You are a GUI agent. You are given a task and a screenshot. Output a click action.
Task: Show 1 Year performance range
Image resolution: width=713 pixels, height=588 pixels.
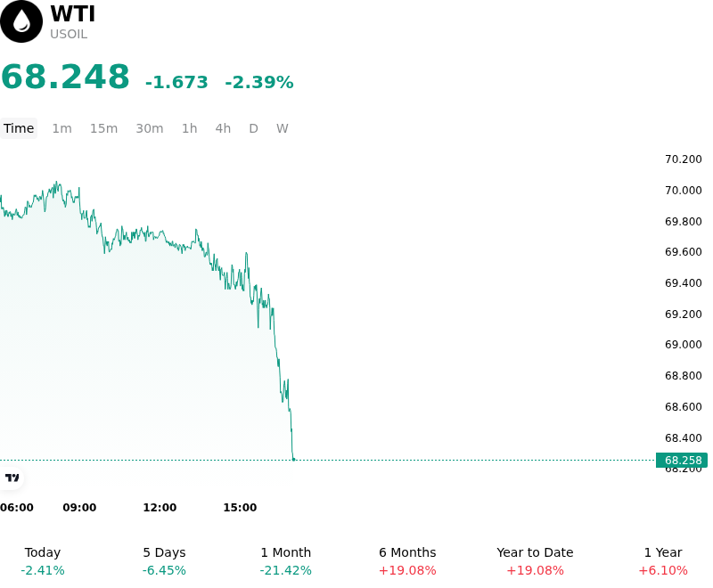(663, 561)
